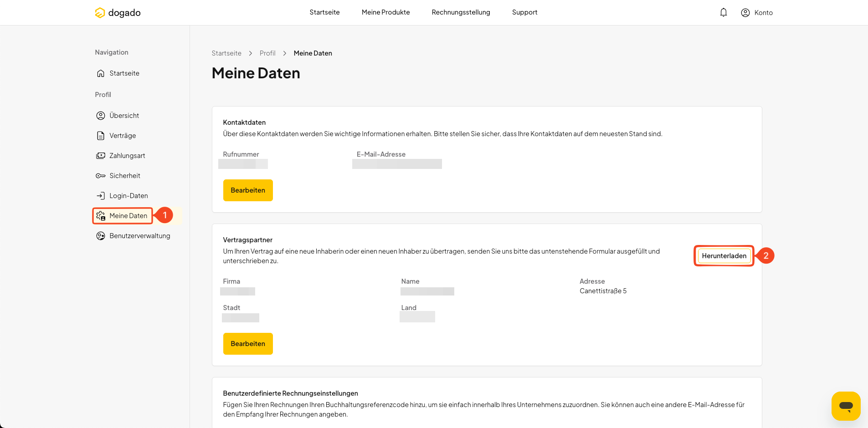Click Profil breadcrumb link
Screen dimensions: 868x428
tap(267, 53)
